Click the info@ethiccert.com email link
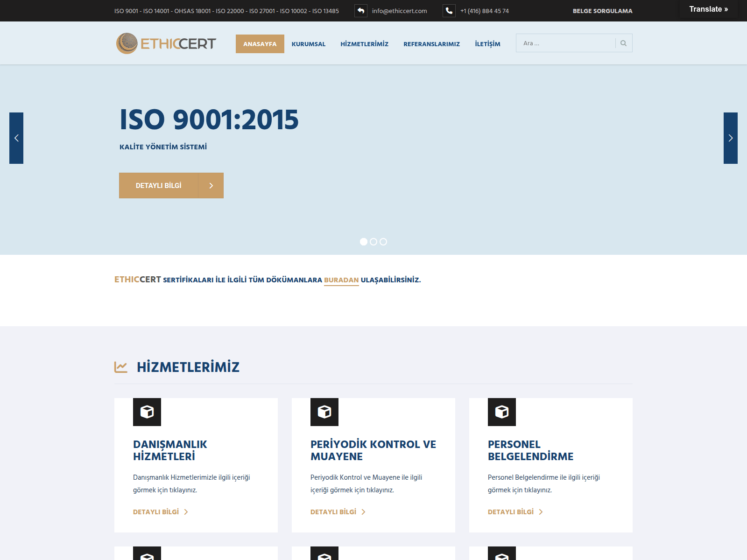 (400, 11)
